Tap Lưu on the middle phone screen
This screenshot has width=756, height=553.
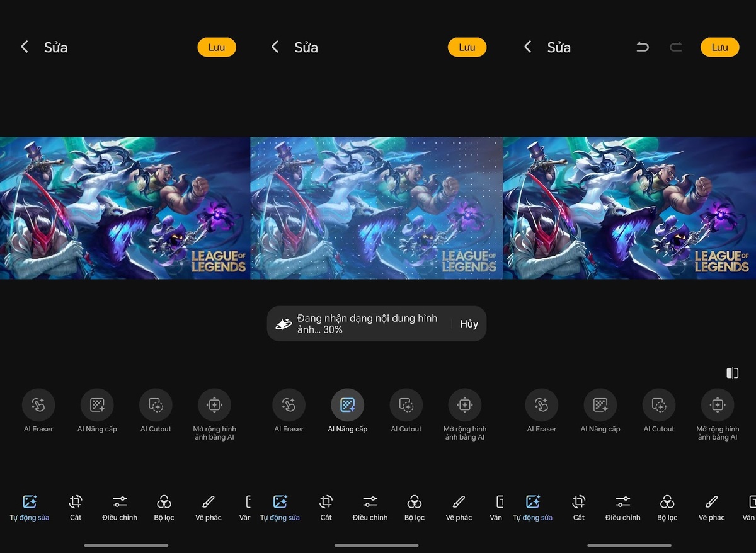(x=467, y=47)
